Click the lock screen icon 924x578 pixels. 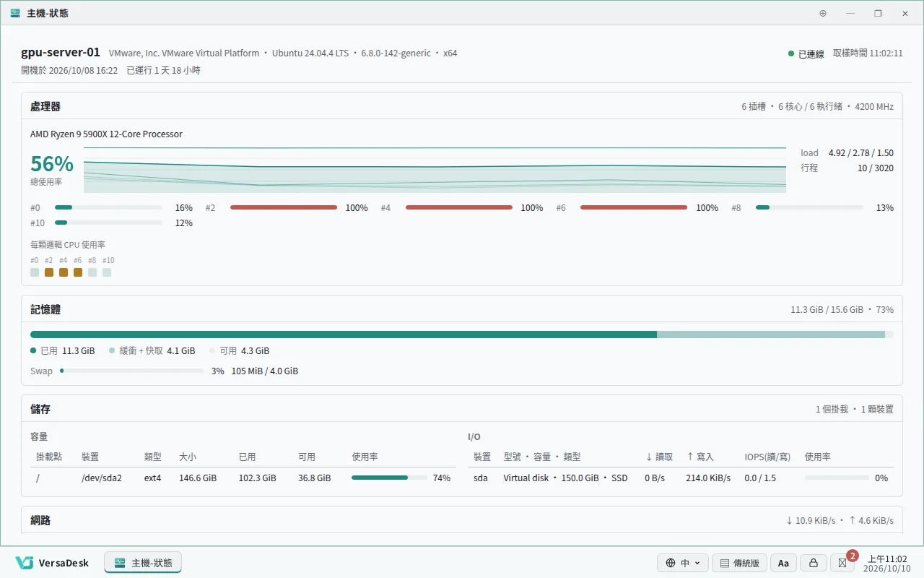[x=814, y=563]
